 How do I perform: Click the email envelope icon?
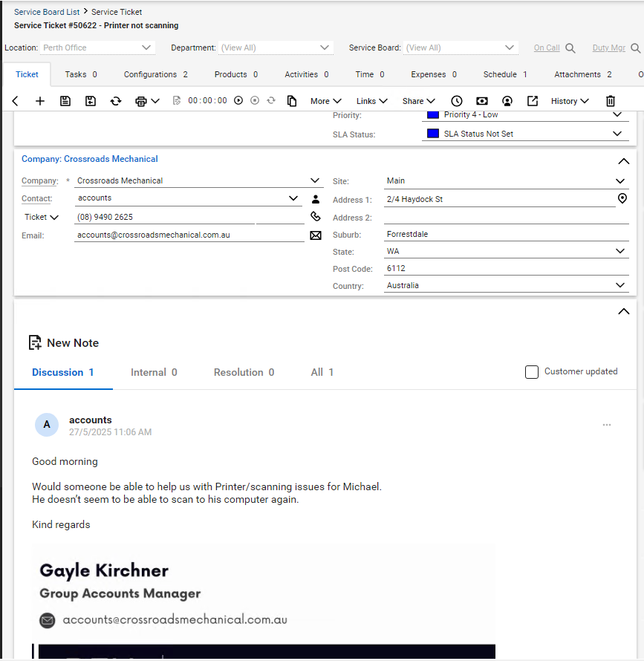[316, 235]
